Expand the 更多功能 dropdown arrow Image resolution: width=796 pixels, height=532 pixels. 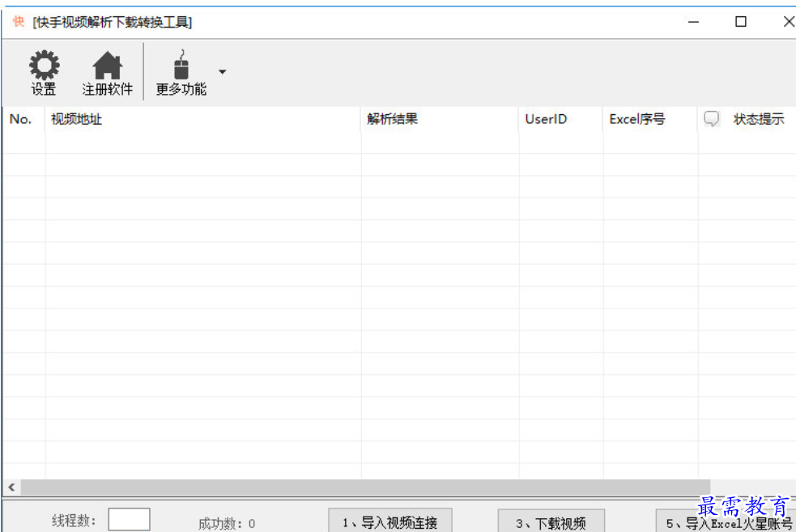point(223,72)
